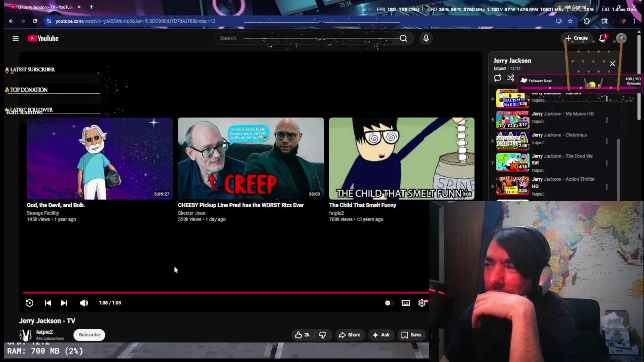Viewport: 644px width, 362px height.
Task: Toggle playlist shuffle
Action: click(x=511, y=78)
